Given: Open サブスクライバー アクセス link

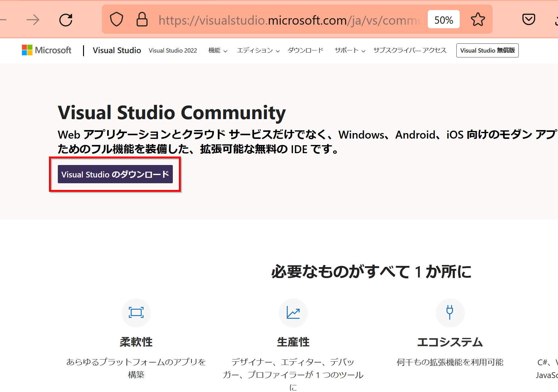Looking at the screenshot, I should point(410,50).
